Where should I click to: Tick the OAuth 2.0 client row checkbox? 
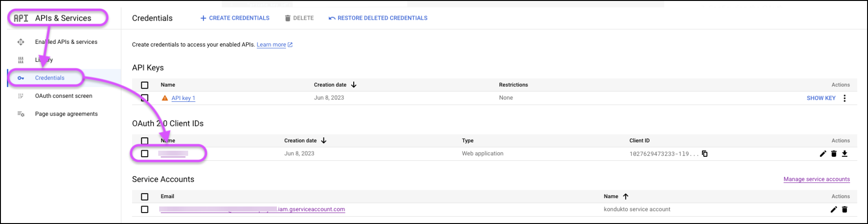(145, 153)
